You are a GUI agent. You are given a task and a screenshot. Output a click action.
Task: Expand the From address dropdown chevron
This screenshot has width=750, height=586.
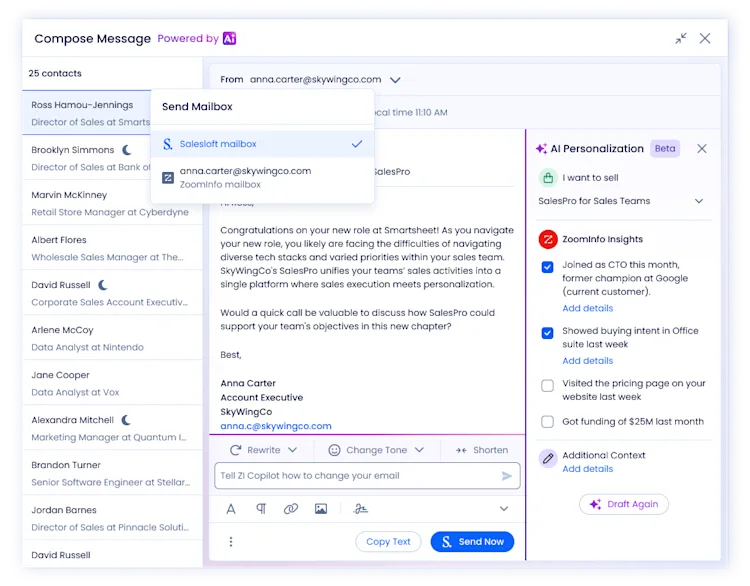[395, 80]
